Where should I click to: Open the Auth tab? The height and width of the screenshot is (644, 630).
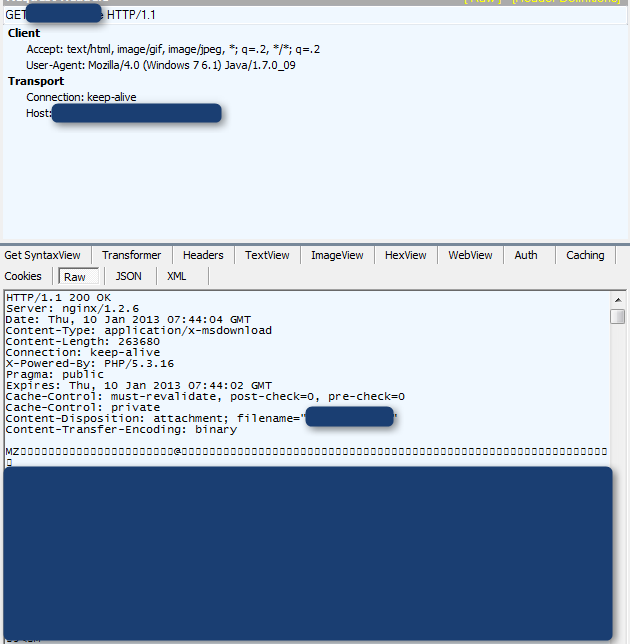[x=526, y=255]
